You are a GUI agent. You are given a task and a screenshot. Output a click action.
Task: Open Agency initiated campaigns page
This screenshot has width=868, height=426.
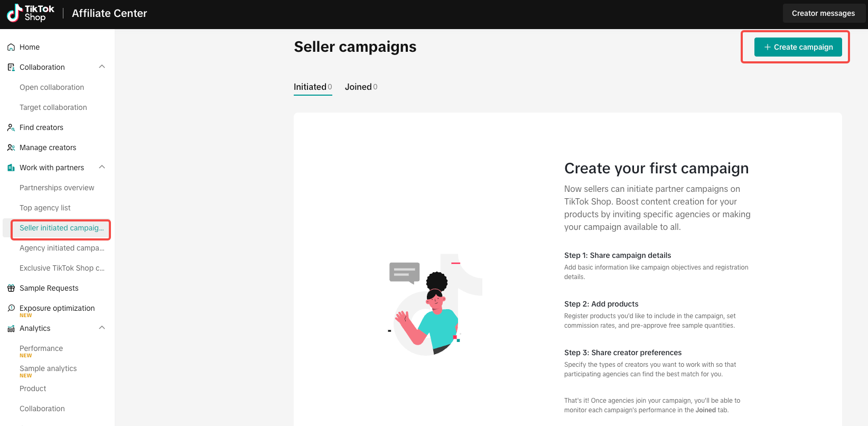[x=62, y=248]
